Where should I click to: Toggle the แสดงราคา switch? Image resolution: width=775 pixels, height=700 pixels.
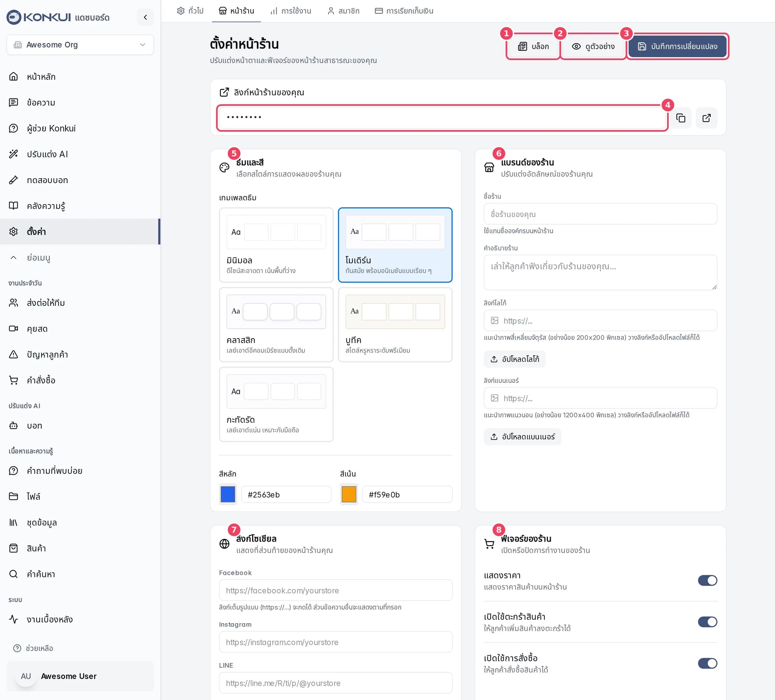[x=707, y=580]
